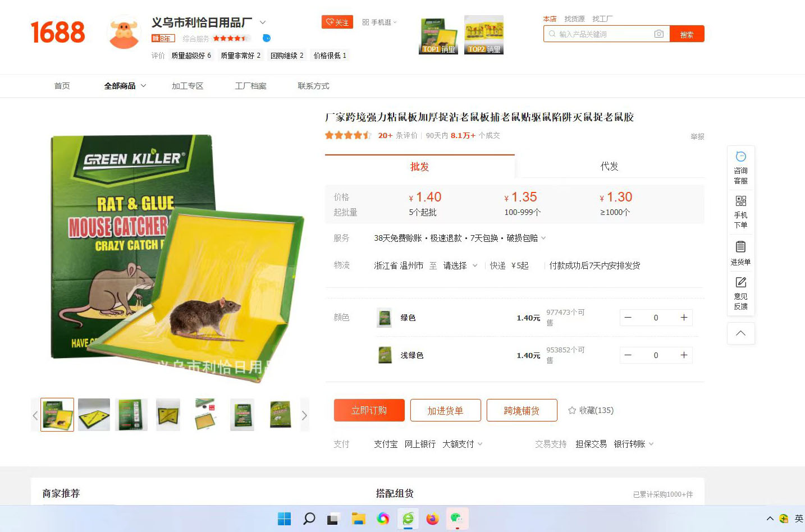Click the camera image search icon
Viewport: 805px width, 532px height.
click(x=659, y=34)
